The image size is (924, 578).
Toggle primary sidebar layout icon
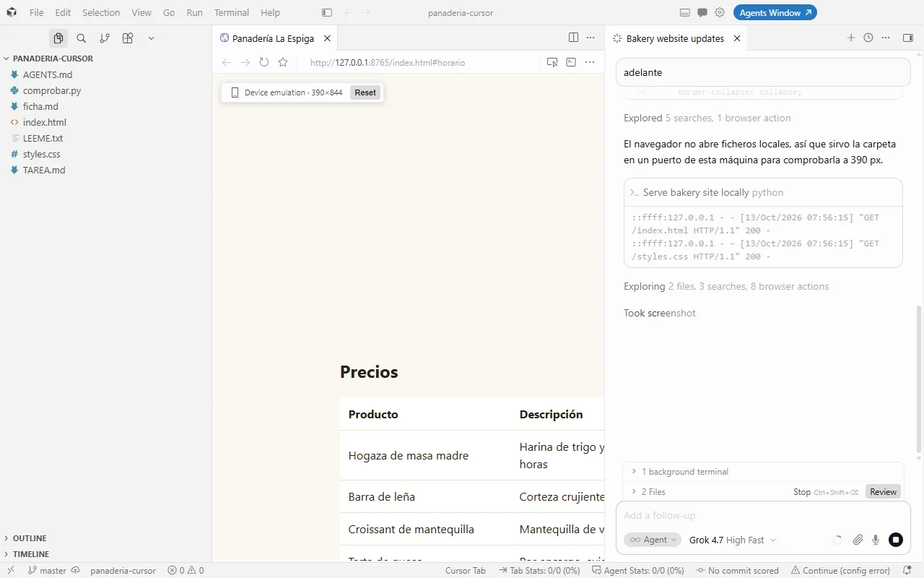pyautogui.click(x=327, y=12)
